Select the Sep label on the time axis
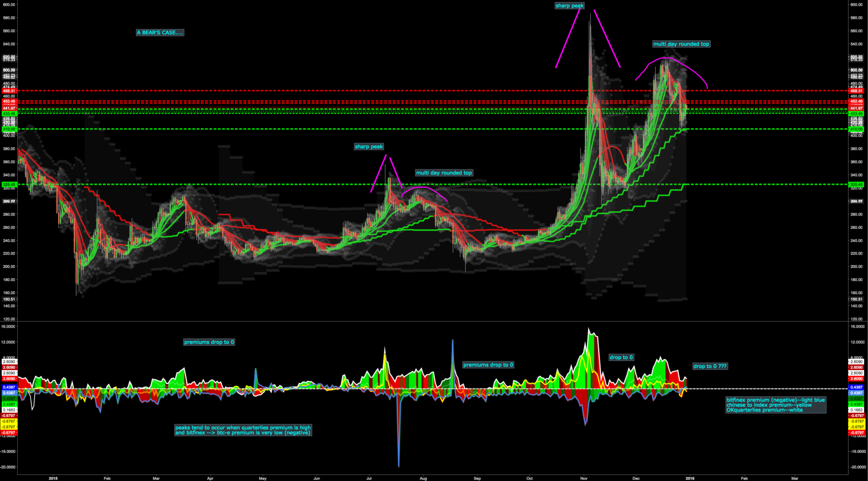 point(477,478)
